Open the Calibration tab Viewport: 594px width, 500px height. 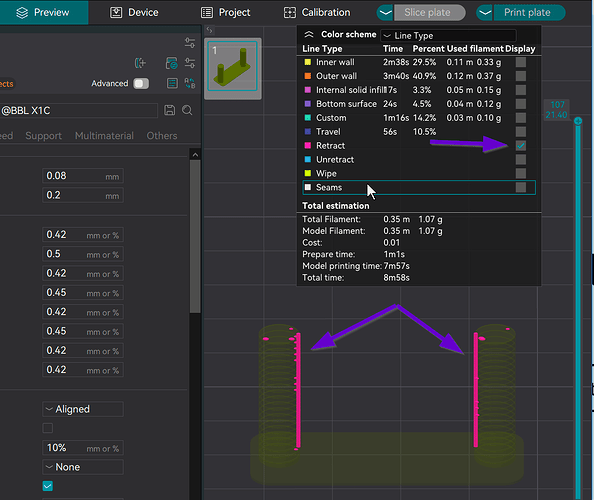tap(317, 12)
